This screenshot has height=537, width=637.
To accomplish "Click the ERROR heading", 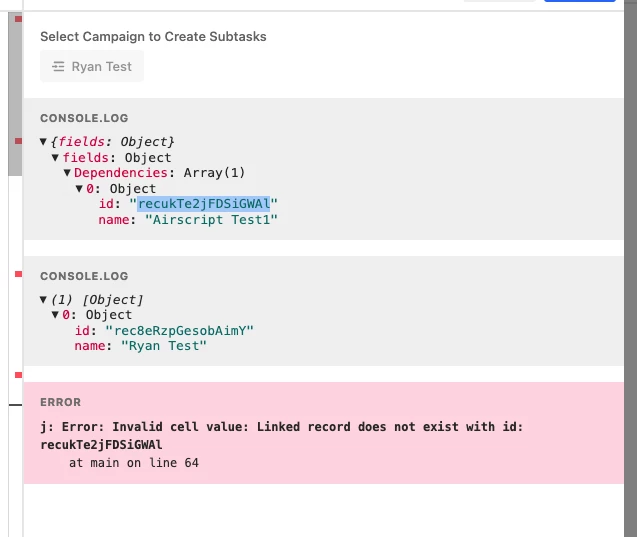I will point(61,402).
